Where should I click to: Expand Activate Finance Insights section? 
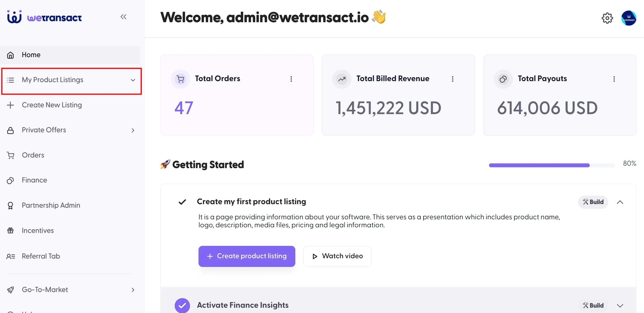(620, 305)
